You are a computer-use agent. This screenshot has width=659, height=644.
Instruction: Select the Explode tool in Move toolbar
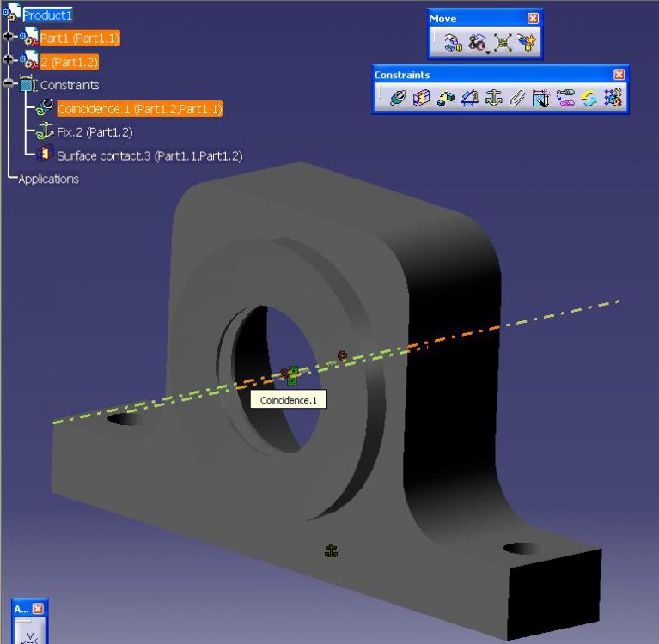503,42
